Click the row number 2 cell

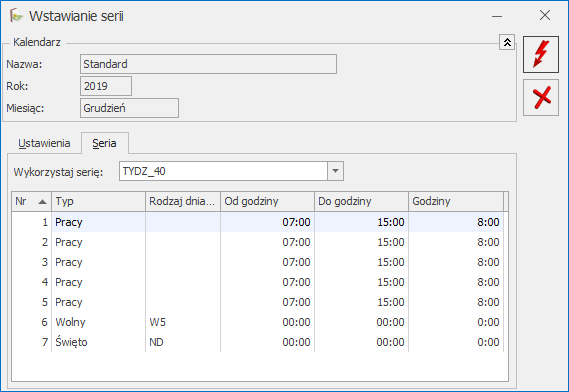point(32,242)
